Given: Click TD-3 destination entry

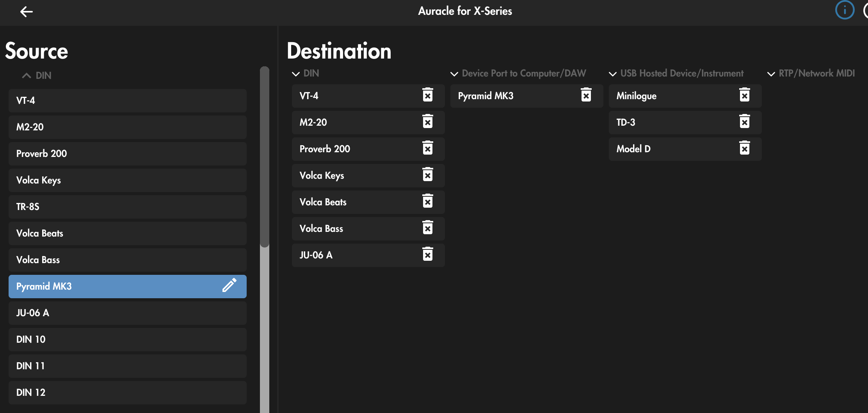Looking at the screenshot, I should click(x=685, y=123).
